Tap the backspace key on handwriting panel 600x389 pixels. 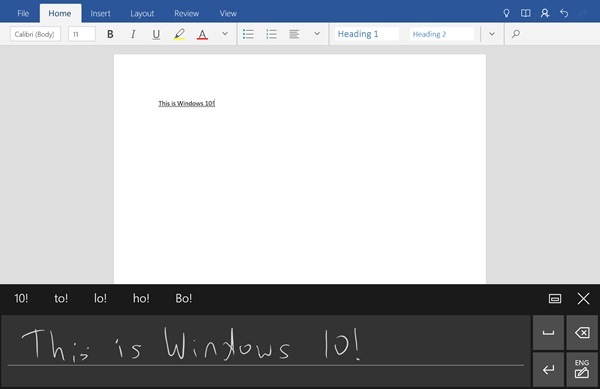pyautogui.click(x=582, y=333)
